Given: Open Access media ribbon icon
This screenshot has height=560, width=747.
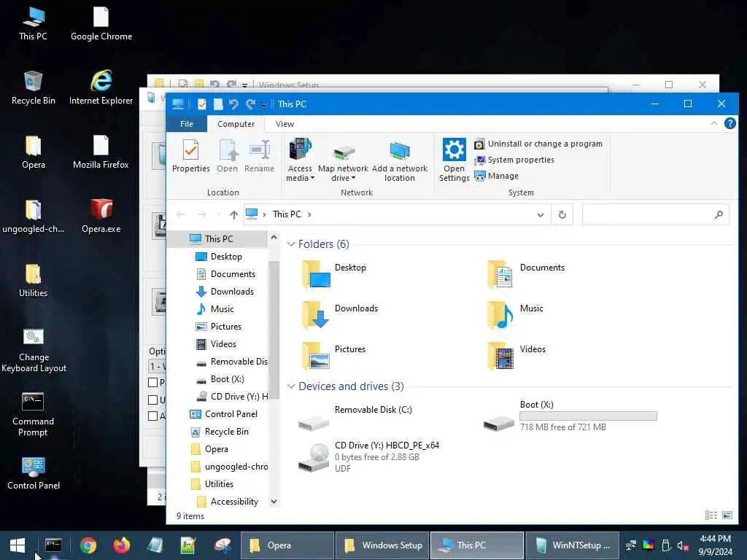Looking at the screenshot, I should click(300, 159).
